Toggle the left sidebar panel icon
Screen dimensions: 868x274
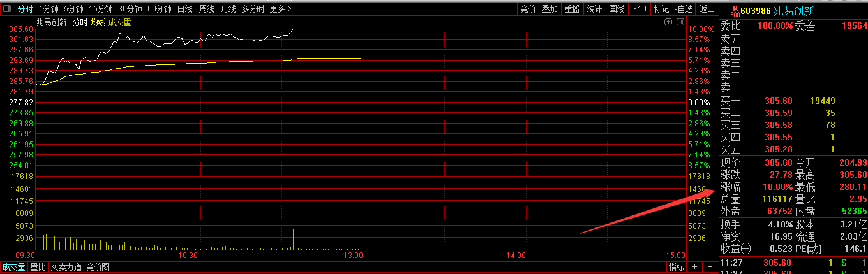click(x=6, y=9)
